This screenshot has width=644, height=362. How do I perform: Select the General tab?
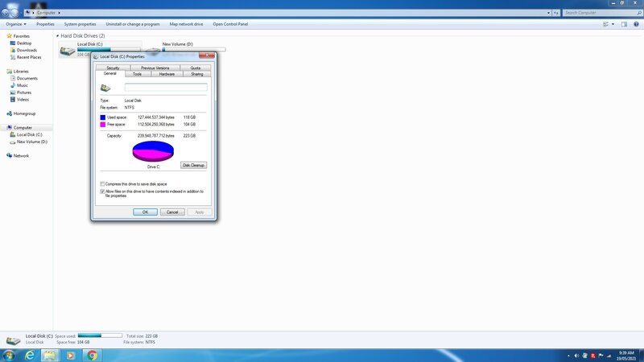pos(110,73)
